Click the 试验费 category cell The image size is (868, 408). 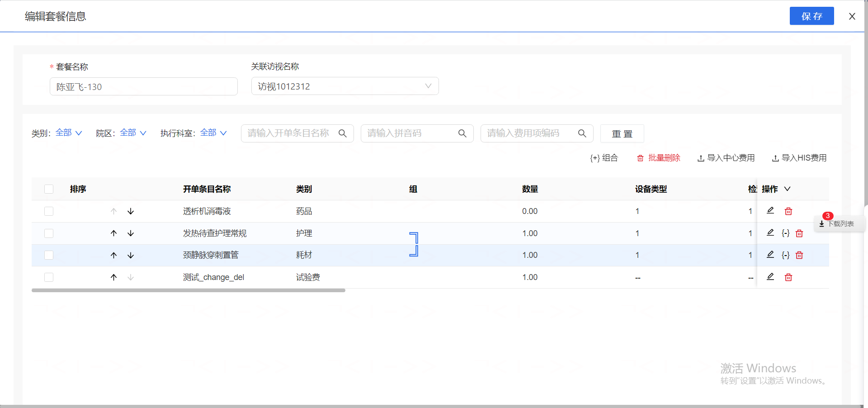308,277
